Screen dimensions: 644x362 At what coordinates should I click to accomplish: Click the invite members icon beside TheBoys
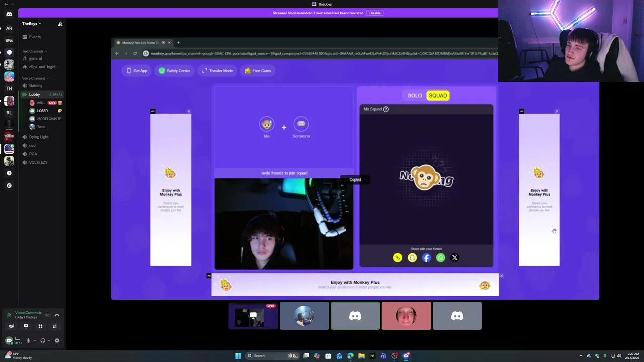tap(60, 24)
